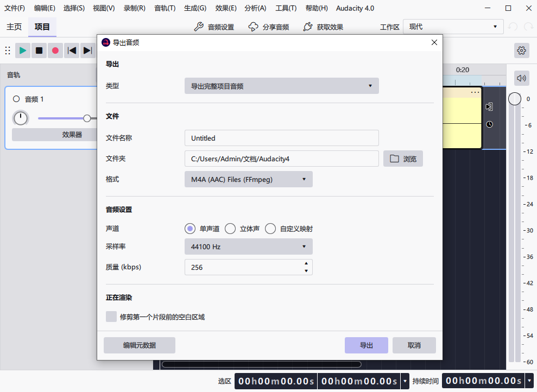Click the 0:20 mark on time ruler
Viewport: 537px width, 392px height.
462,70
